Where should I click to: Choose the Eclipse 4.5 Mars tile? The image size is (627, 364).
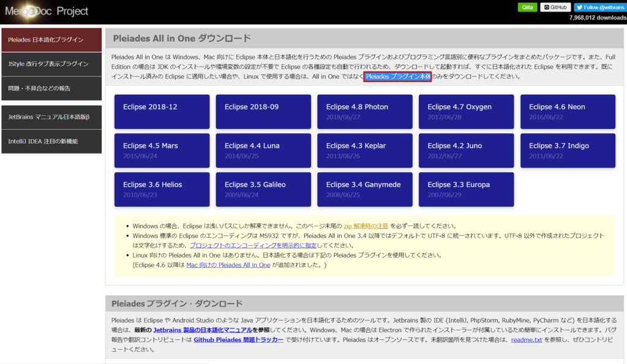click(162, 150)
